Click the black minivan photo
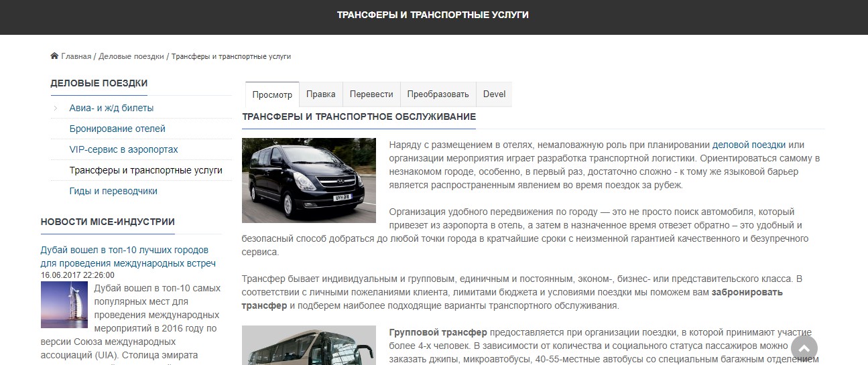This screenshot has height=365, width=868. pyautogui.click(x=309, y=180)
